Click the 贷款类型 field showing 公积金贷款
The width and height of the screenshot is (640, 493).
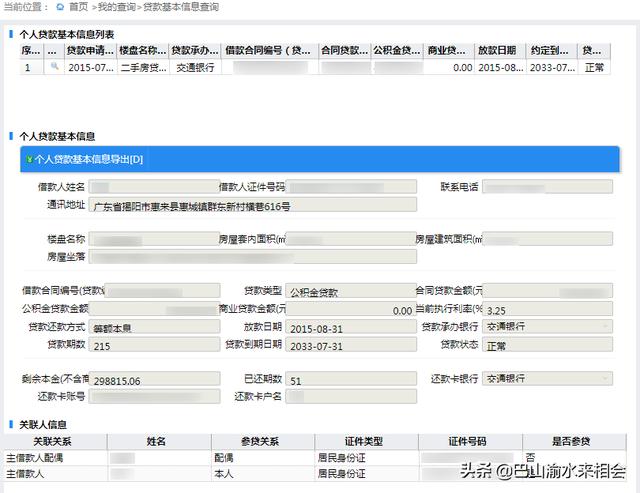(351, 291)
